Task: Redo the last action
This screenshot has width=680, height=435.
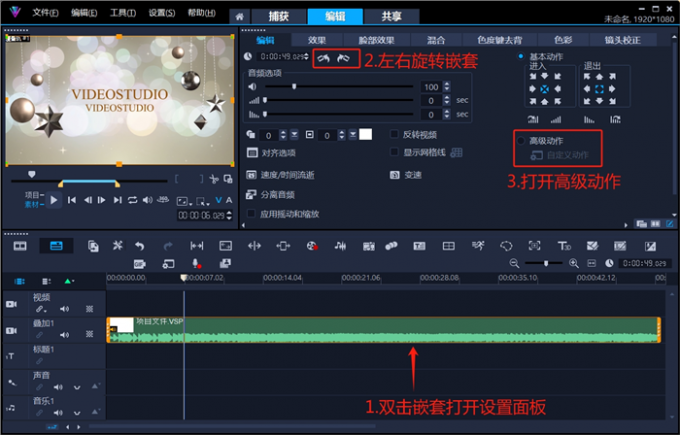Action: [168, 246]
